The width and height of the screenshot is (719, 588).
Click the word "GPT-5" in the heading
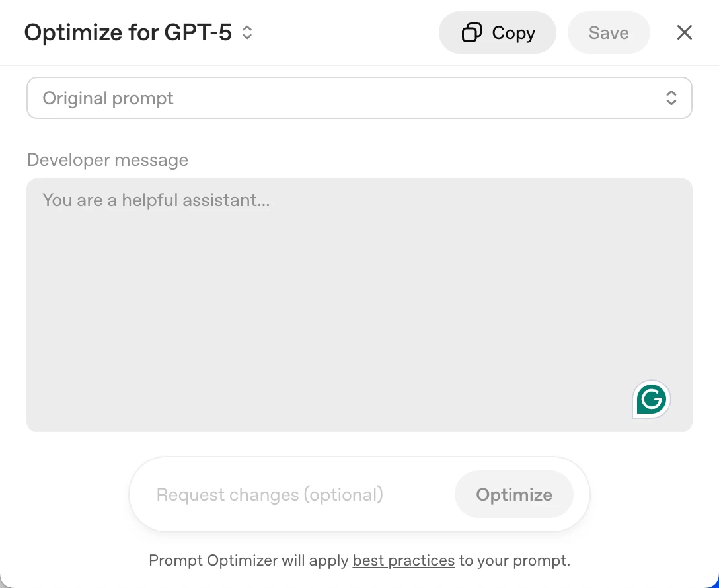tap(197, 32)
